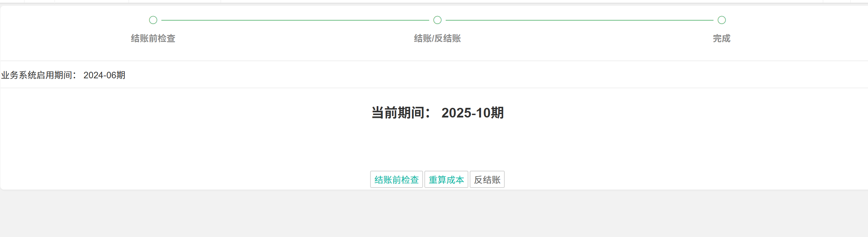Click the divider line below start period row
The image size is (868, 237).
(434, 88)
